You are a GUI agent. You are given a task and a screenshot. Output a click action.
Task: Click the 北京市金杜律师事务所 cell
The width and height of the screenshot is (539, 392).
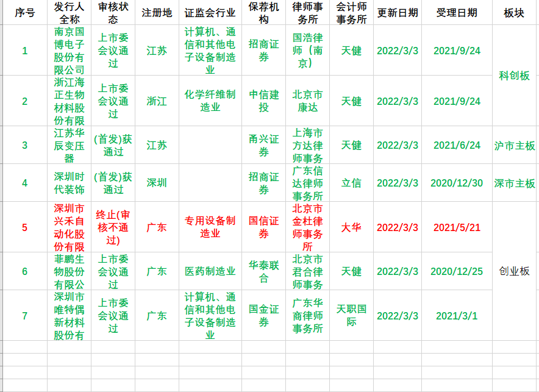click(308, 227)
